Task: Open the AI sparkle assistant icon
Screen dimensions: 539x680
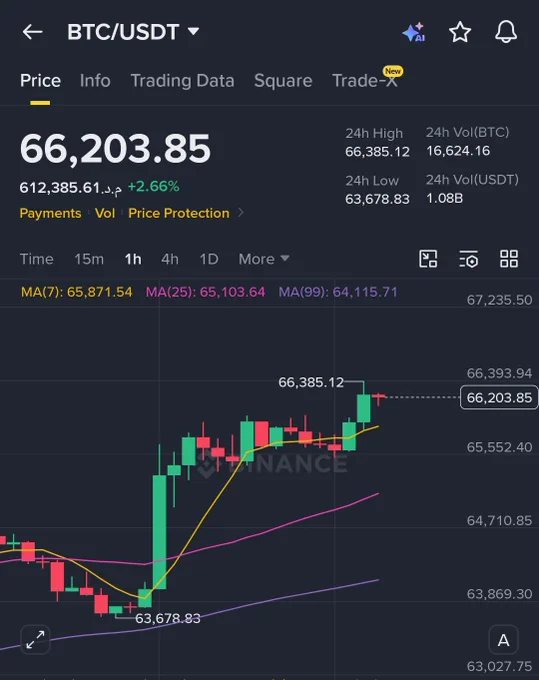Action: pos(414,32)
